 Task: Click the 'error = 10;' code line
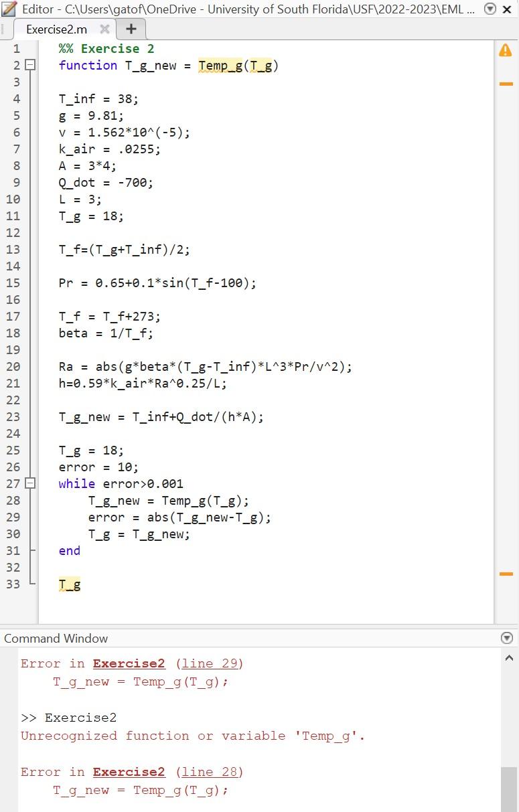99,467
